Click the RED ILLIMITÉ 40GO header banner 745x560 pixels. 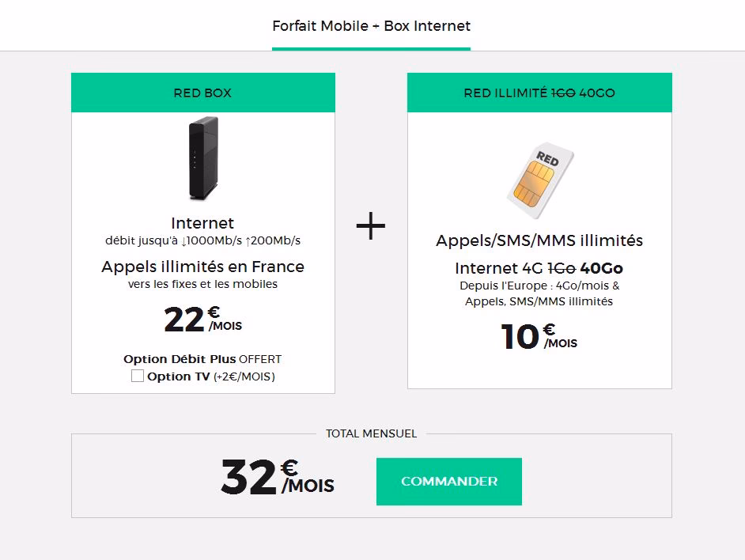[x=539, y=93]
